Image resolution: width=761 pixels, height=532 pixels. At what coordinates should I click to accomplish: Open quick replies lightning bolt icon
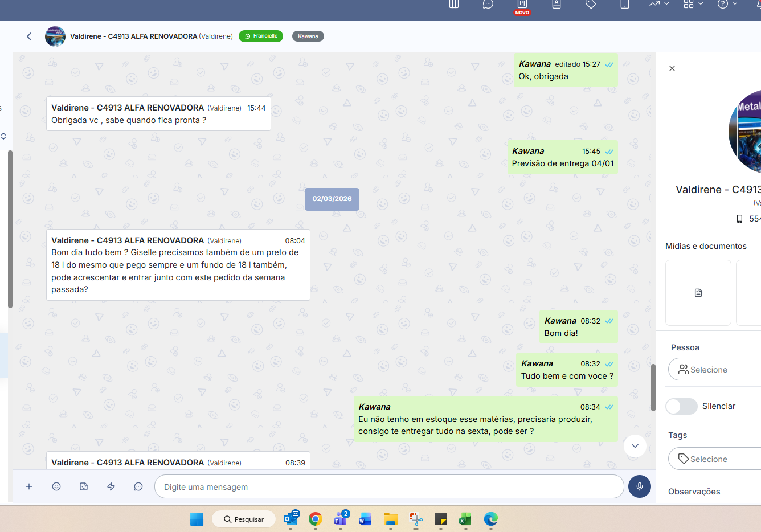111,486
